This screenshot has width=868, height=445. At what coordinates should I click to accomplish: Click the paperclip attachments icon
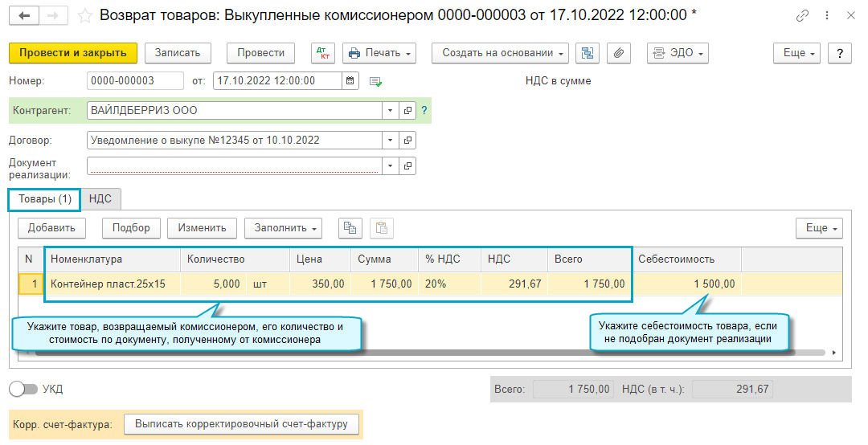(x=618, y=53)
